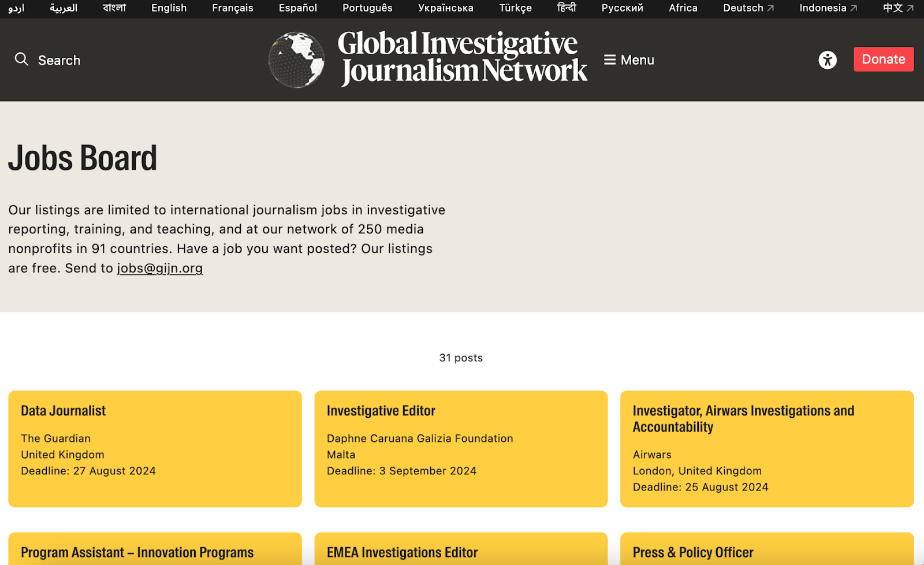The width and height of the screenshot is (924, 565).
Task: Click the external arrow beside Deutsch
Action: pyautogui.click(x=770, y=8)
